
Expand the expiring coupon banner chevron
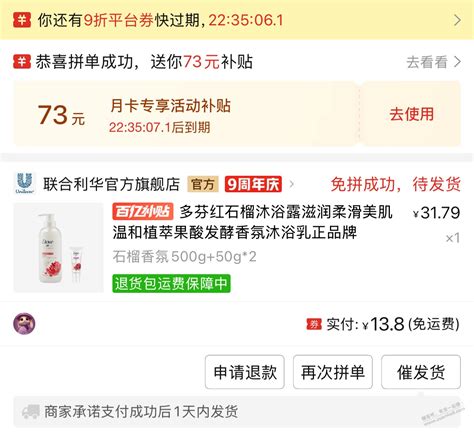458,20
